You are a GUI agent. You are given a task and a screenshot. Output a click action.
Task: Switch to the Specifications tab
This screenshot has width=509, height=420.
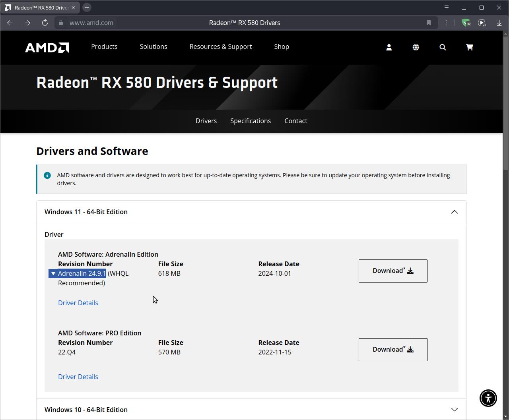click(x=251, y=121)
